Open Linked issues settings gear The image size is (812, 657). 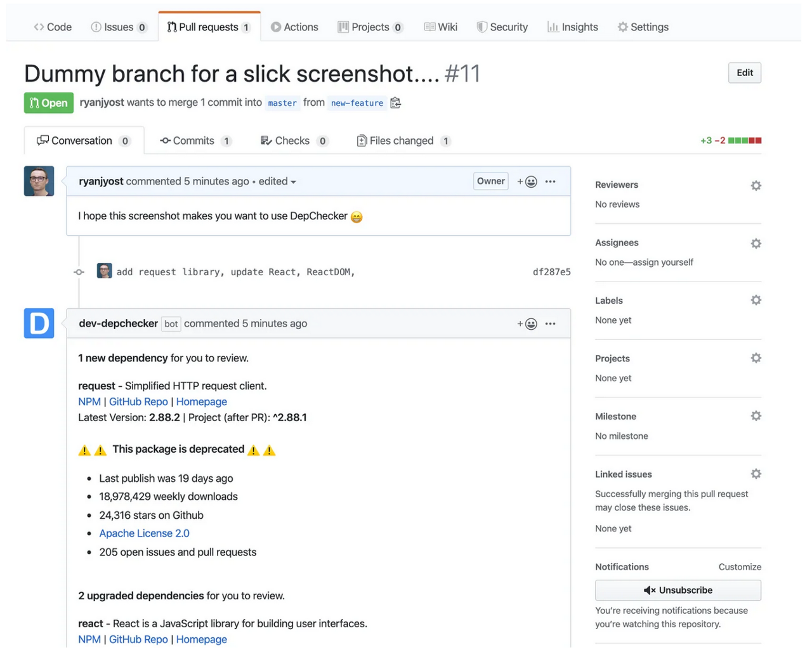(756, 474)
